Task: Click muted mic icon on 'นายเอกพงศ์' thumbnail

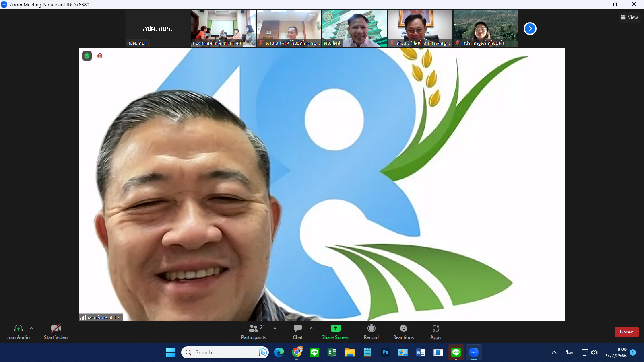Action: [261, 43]
